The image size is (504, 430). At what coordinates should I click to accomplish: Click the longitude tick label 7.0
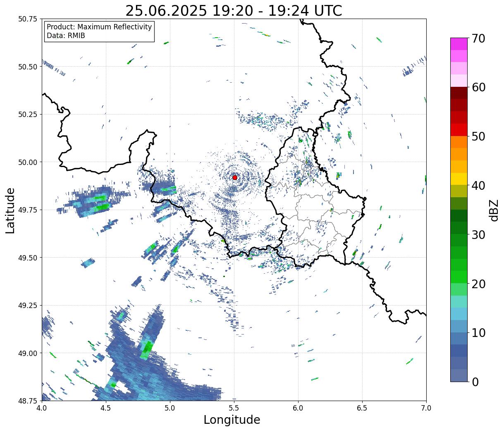pos(426,408)
